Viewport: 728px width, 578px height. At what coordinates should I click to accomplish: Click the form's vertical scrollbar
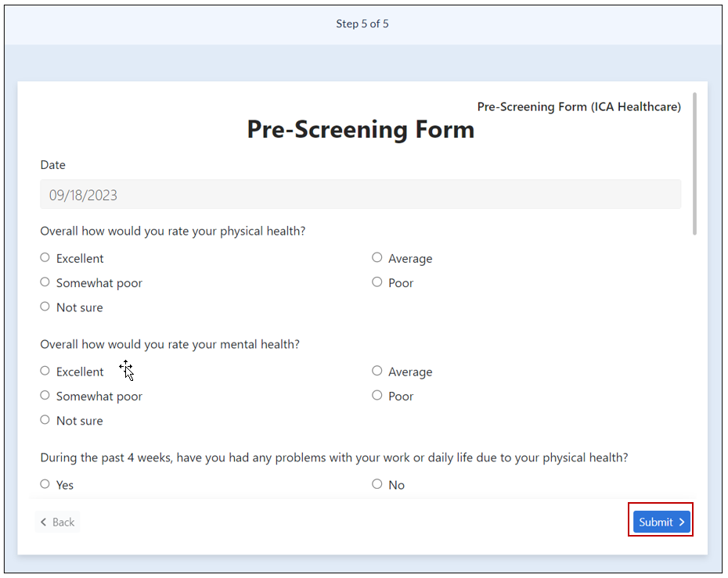(x=694, y=164)
